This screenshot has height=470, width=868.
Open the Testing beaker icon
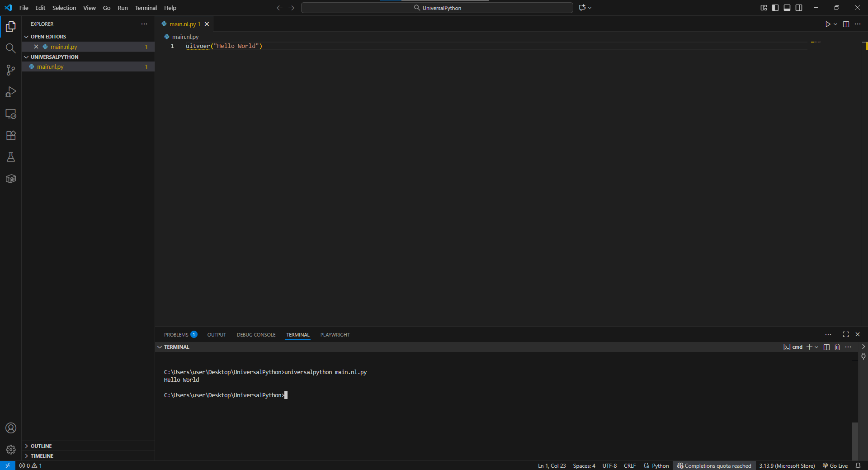coord(10,157)
